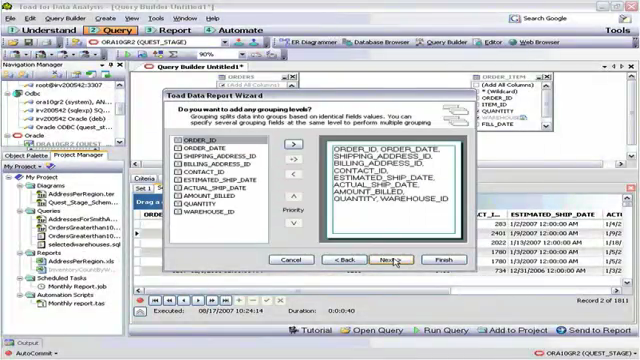Launch Query Builder from the main toolbar
This screenshot has width=640, height=360.
coord(441,42)
